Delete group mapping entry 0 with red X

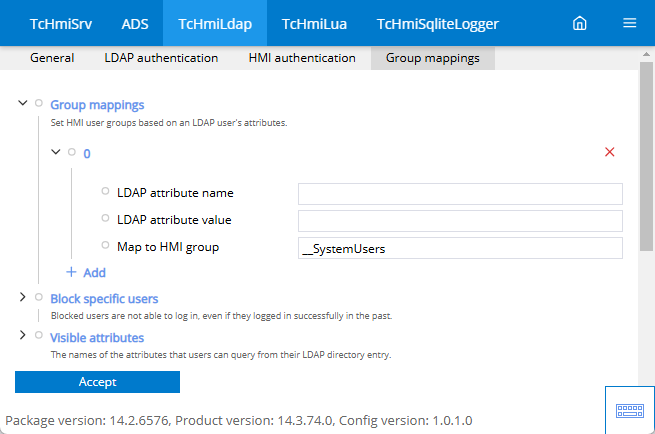click(x=609, y=152)
